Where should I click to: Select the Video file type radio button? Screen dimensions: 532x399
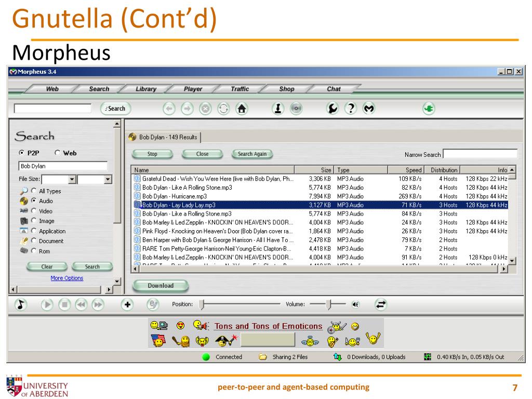point(34,211)
